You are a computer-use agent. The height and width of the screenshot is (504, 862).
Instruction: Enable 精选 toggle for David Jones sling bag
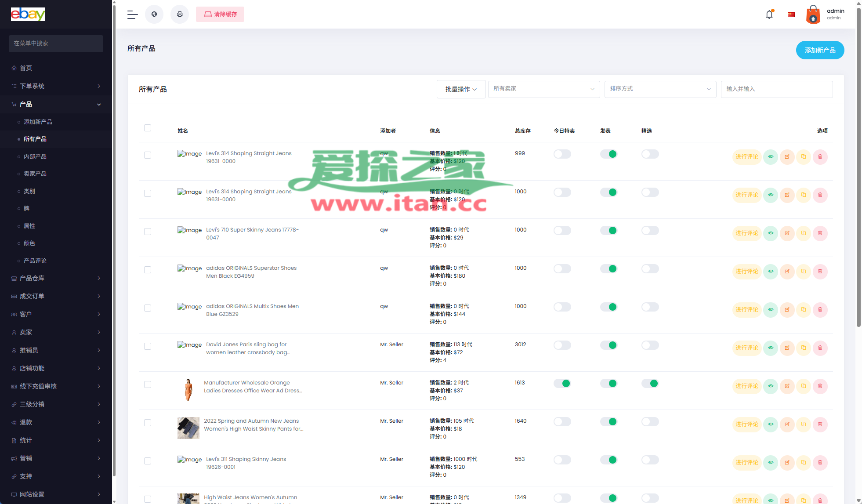click(650, 345)
